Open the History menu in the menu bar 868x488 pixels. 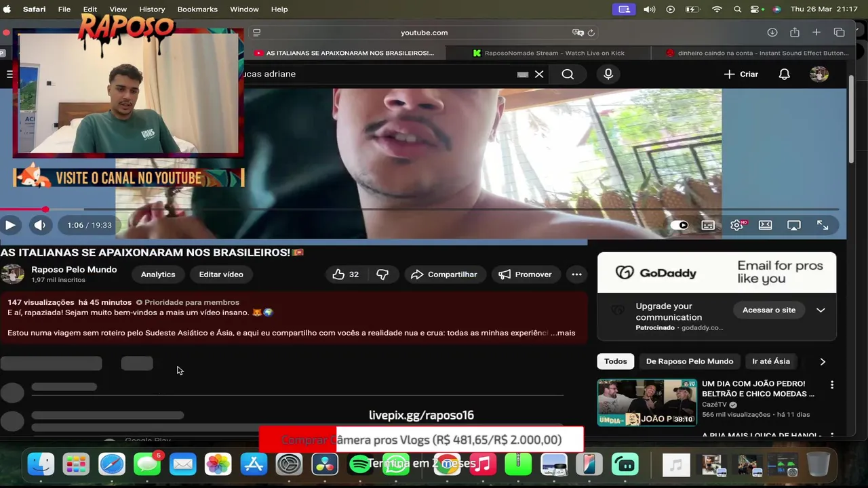[152, 9]
